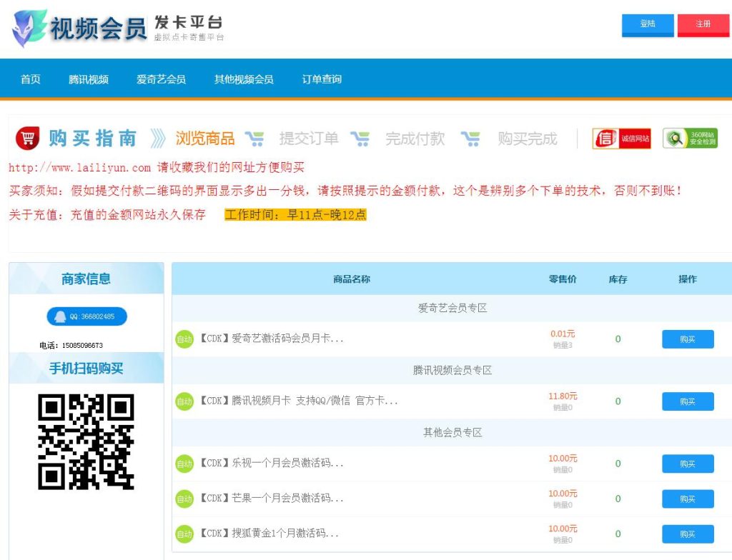Click the green 自动 icon on the 爱奇艺激活码 row
The image size is (732, 560).
coord(184,339)
